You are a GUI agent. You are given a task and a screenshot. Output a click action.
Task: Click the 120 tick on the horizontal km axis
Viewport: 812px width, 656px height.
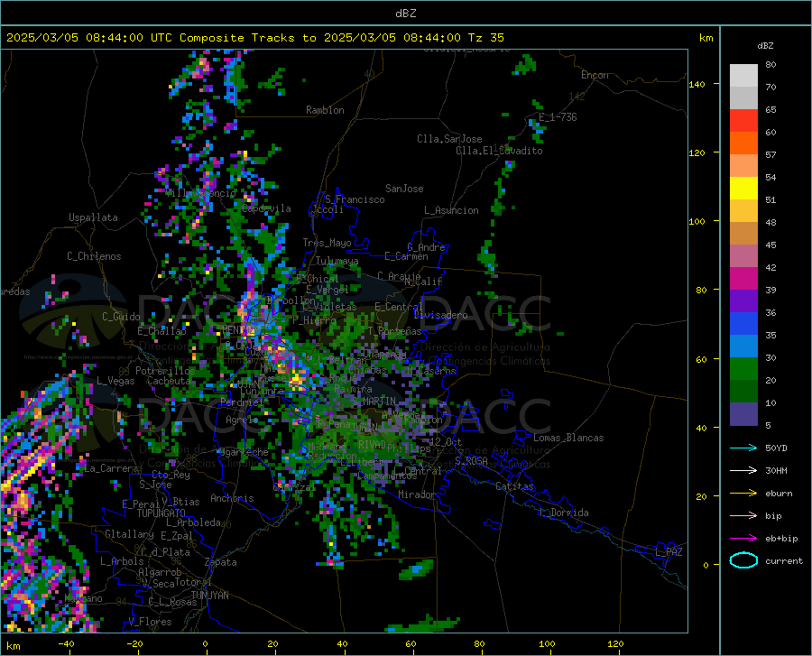click(x=615, y=643)
